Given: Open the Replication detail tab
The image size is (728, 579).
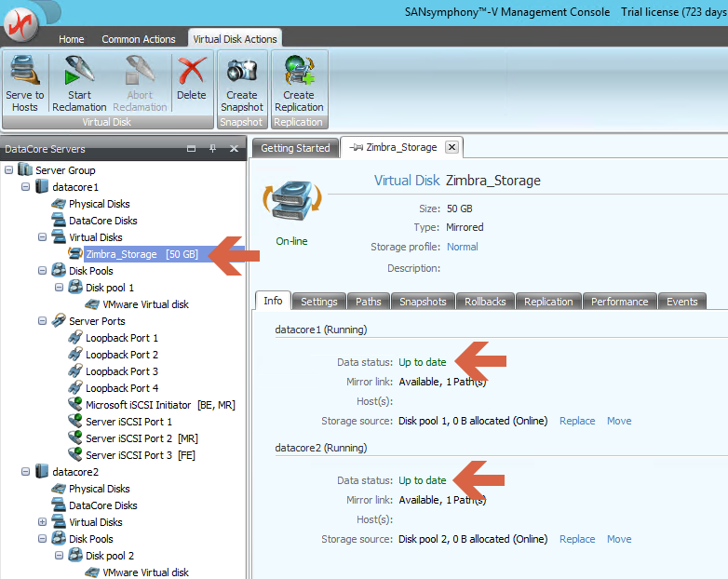Looking at the screenshot, I should pyautogui.click(x=548, y=302).
